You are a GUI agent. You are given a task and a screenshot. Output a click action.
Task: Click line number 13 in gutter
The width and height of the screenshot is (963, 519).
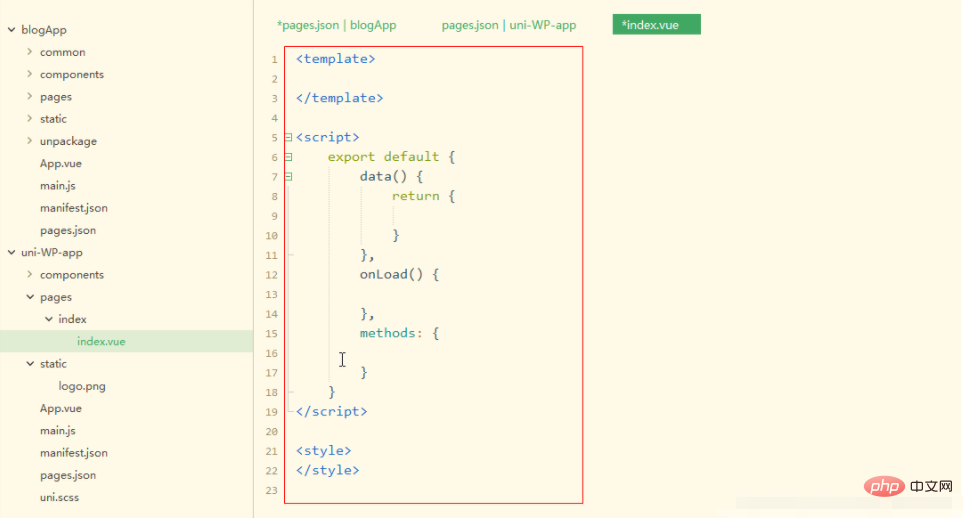click(271, 295)
